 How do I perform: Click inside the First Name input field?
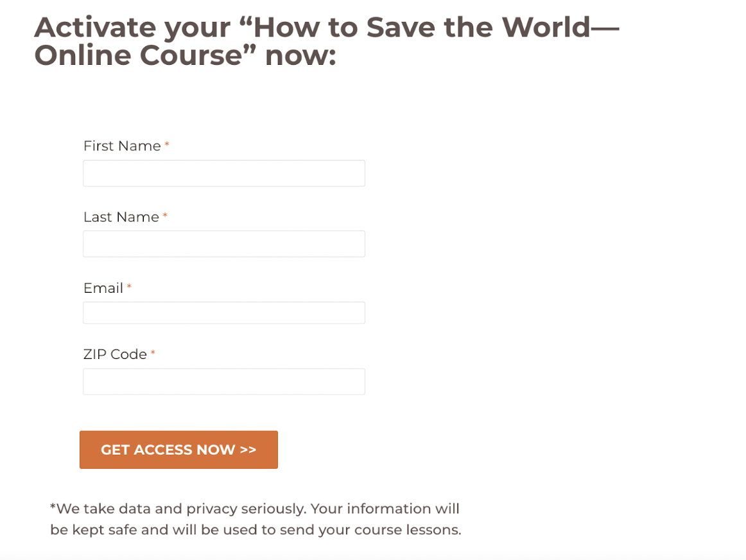pos(223,173)
